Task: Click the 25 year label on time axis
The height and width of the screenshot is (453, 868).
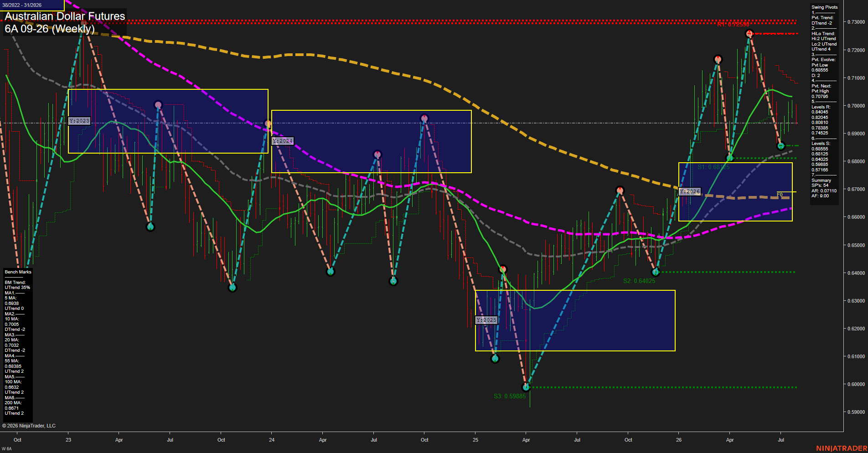Action: pos(475,440)
